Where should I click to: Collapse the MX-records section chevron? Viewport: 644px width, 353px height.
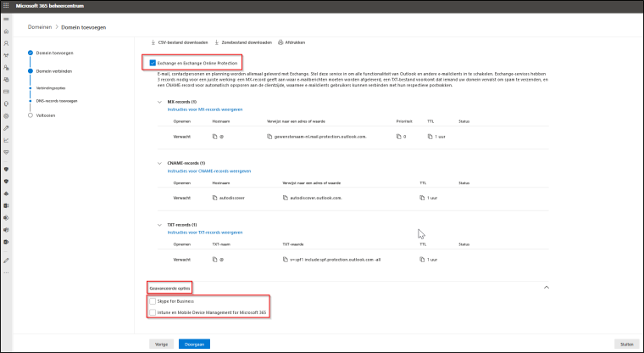point(160,102)
